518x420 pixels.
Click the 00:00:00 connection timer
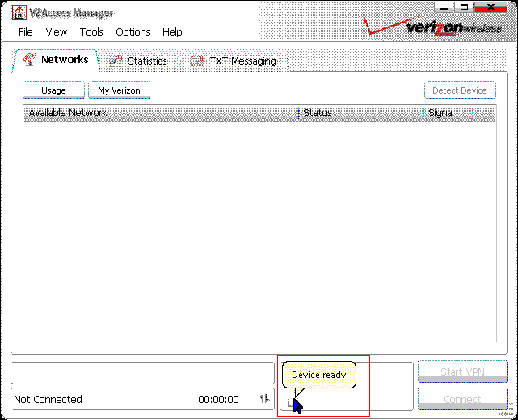[218, 400]
